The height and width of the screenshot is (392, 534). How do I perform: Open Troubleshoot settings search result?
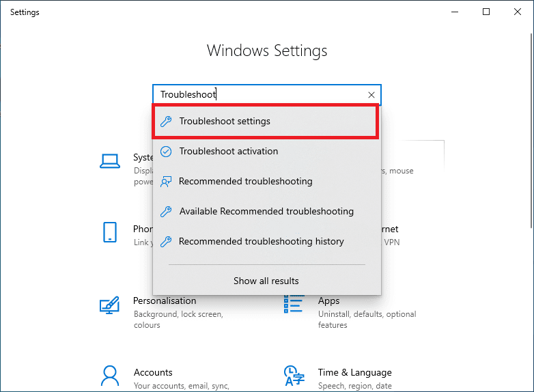coord(266,122)
